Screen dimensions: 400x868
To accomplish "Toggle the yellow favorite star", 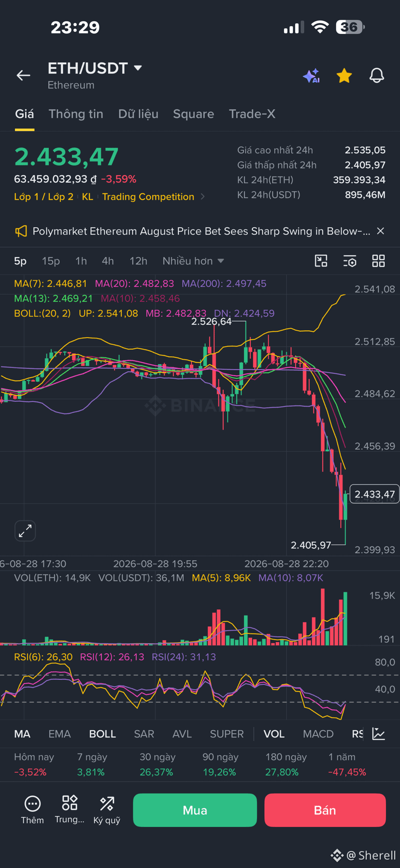I will (344, 75).
